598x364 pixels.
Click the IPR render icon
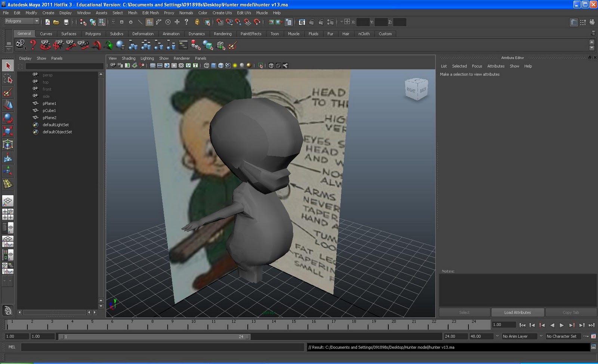coord(321,22)
